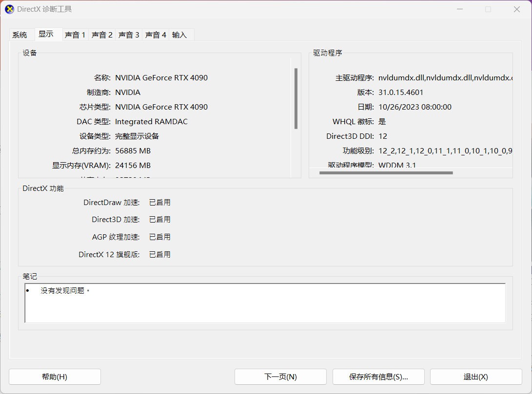
Task: Click the AGP 纹理加速 已启用 status
Action: tap(160, 237)
